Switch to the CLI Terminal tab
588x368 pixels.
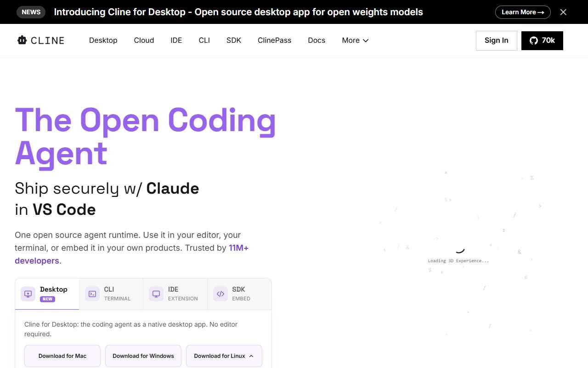pos(111,294)
